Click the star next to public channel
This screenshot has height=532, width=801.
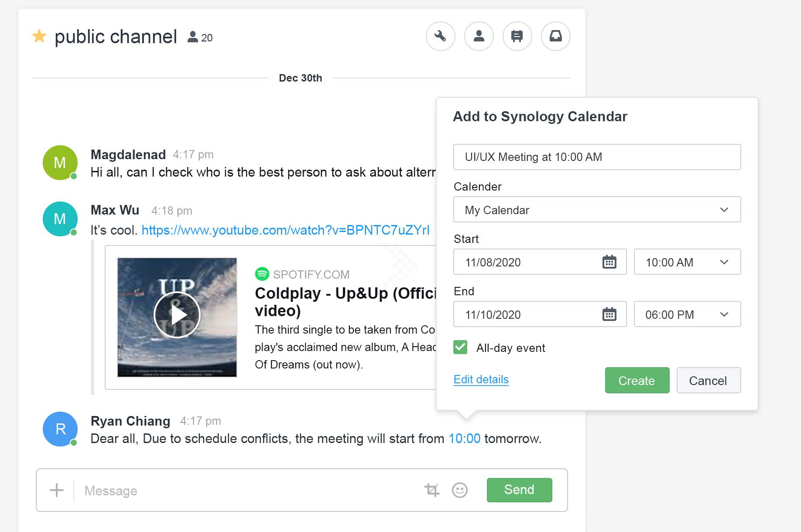(x=39, y=35)
